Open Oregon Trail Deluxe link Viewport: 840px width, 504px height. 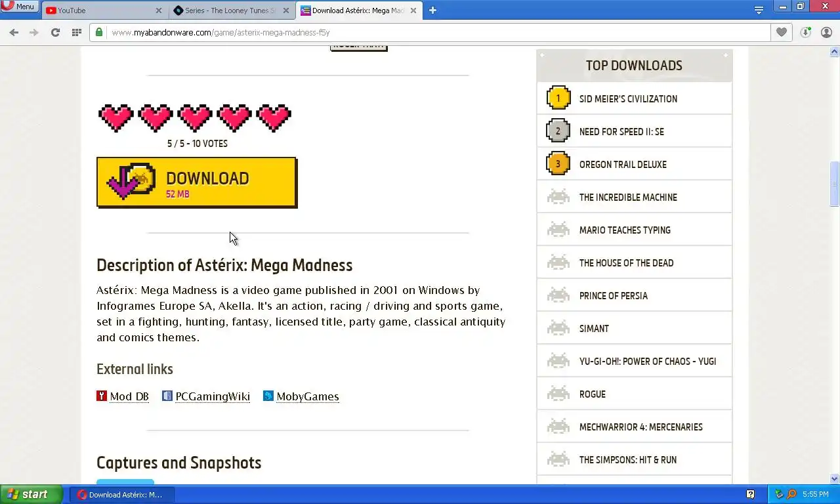(x=623, y=165)
